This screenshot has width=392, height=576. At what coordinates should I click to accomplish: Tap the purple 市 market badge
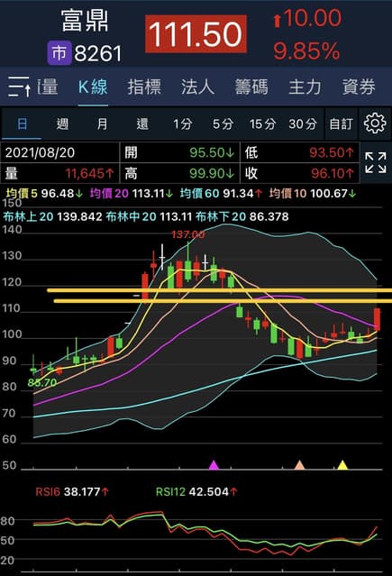(59, 53)
